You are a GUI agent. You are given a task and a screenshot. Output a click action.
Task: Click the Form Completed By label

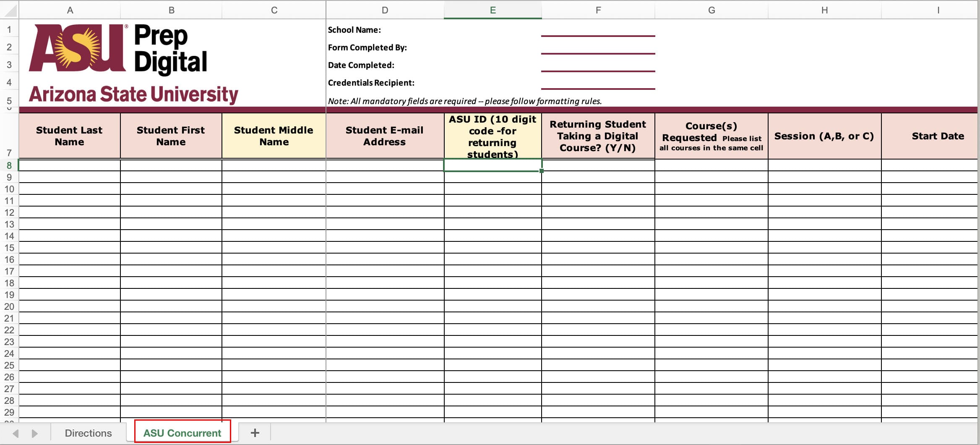click(367, 47)
